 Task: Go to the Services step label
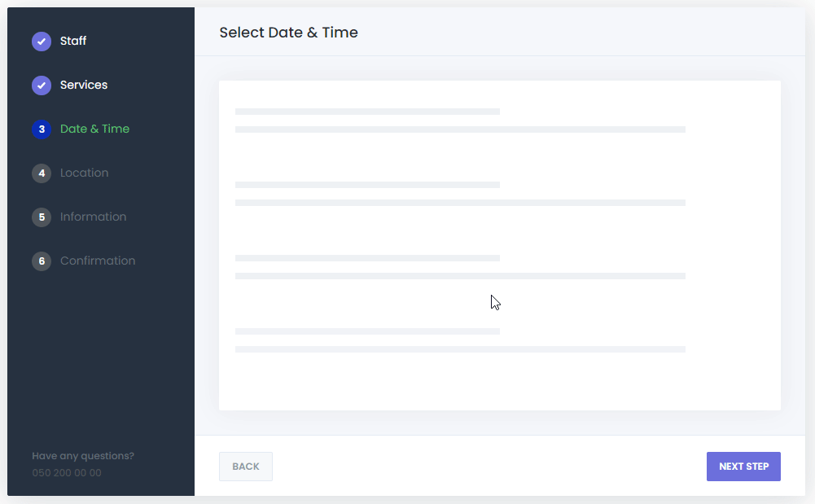(x=84, y=85)
